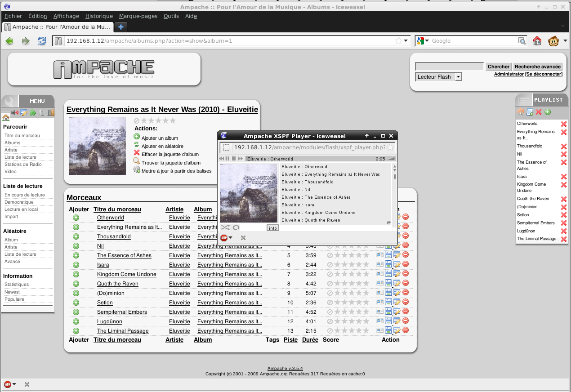
Task: Click the logout door icon in Menu
Action: point(51,112)
